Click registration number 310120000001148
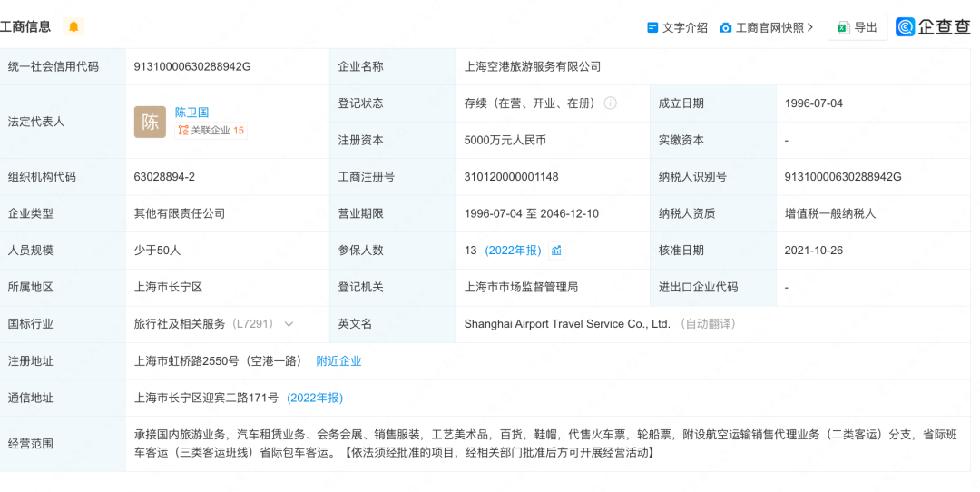 point(511,177)
